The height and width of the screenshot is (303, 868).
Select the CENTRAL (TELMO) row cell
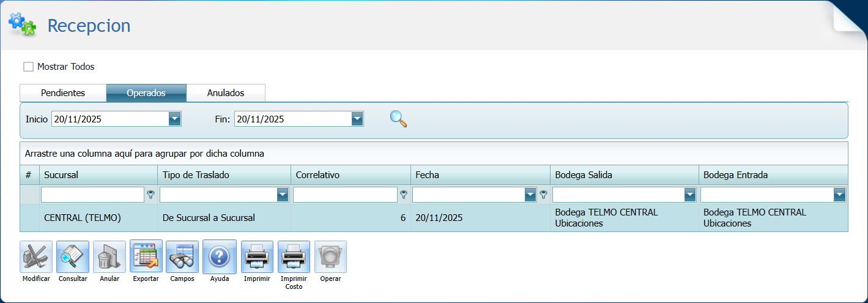(98, 218)
